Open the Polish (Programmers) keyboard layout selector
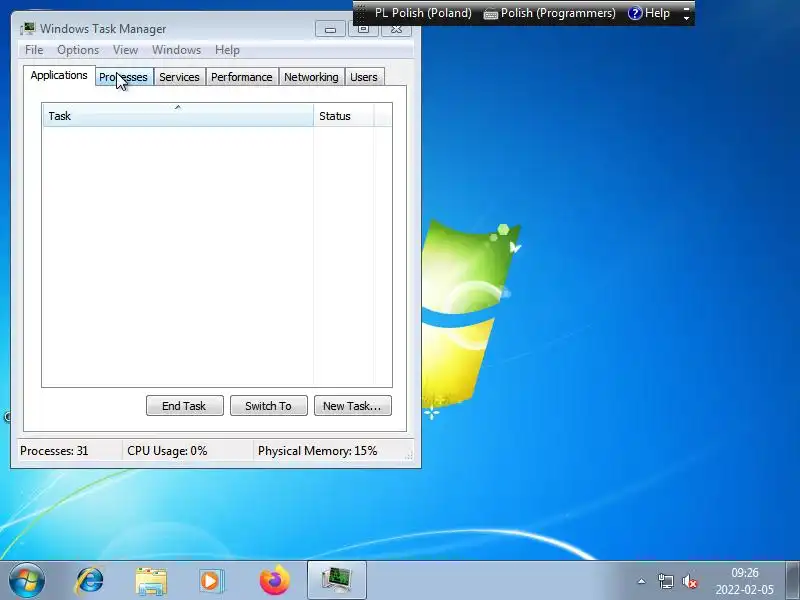Screen dimensions: 800x600 point(549,13)
